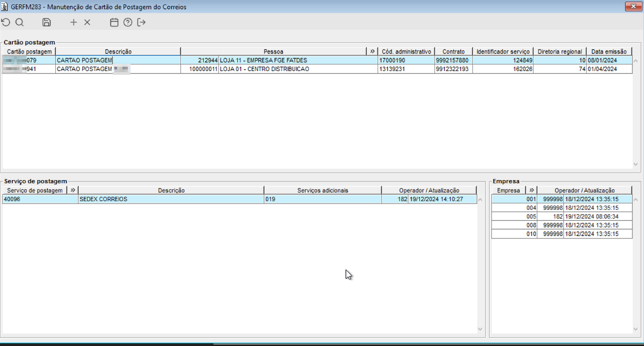This screenshot has width=644, height=346.
Task: Click administrative code 13139231
Action: click(406, 69)
